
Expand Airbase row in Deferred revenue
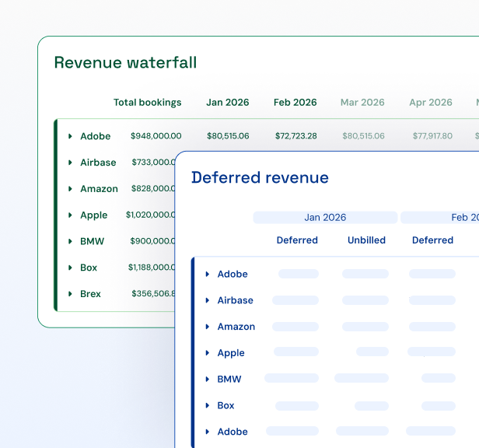pyautogui.click(x=208, y=300)
